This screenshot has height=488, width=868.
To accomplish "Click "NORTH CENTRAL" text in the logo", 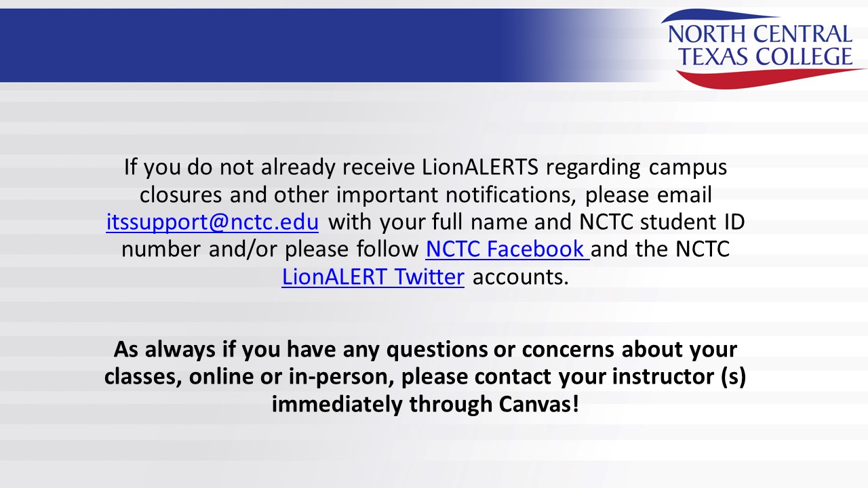I will click(760, 34).
